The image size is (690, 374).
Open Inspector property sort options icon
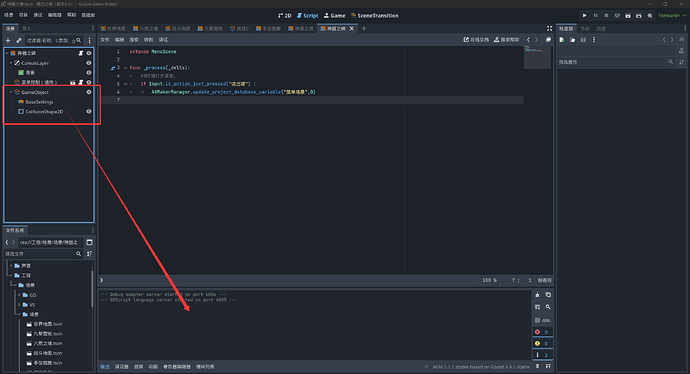(682, 62)
